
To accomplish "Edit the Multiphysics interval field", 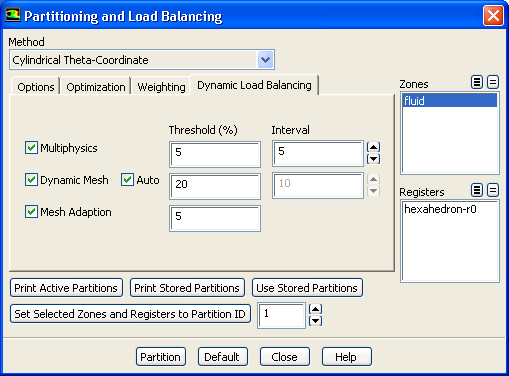I will click(318, 153).
